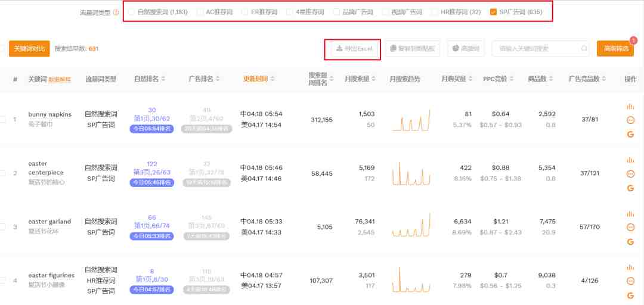Click ad competitor count 37/81
The image size is (644, 305).
[x=590, y=120]
